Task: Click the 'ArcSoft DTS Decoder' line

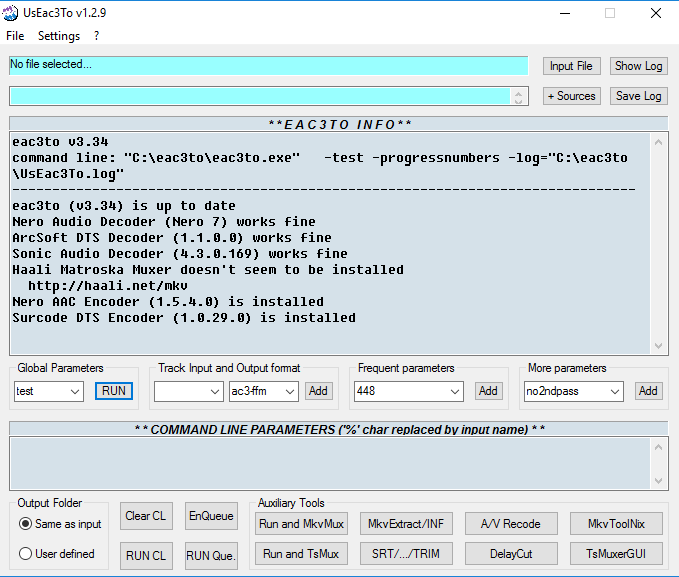Action: (172, 238)
